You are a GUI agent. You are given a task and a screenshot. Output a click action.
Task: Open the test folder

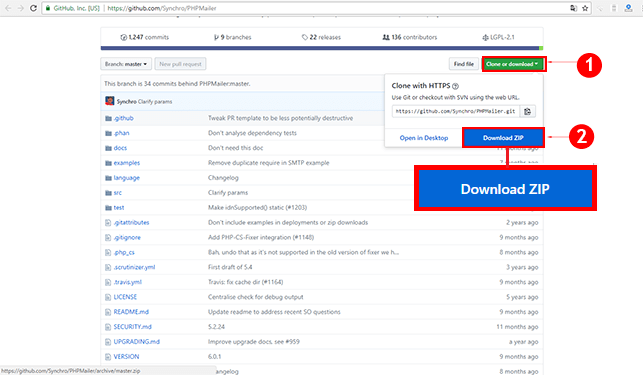tap(119, 208)
